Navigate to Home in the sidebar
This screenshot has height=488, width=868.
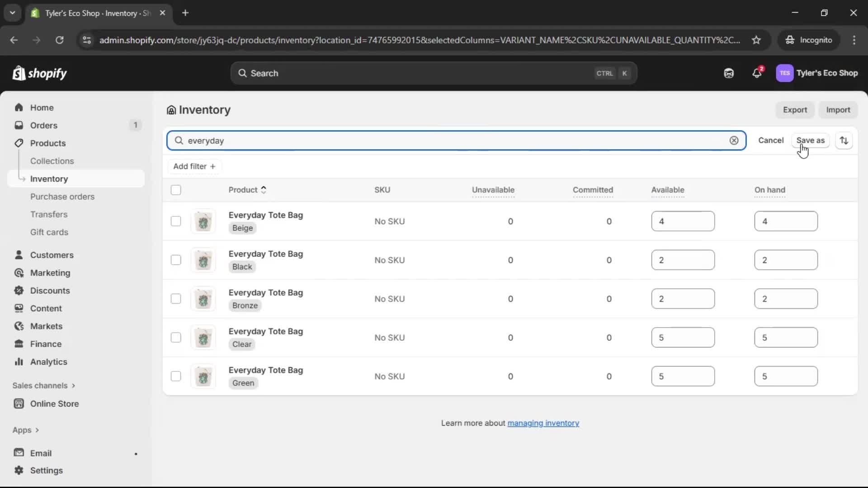(x=41, y=107)
